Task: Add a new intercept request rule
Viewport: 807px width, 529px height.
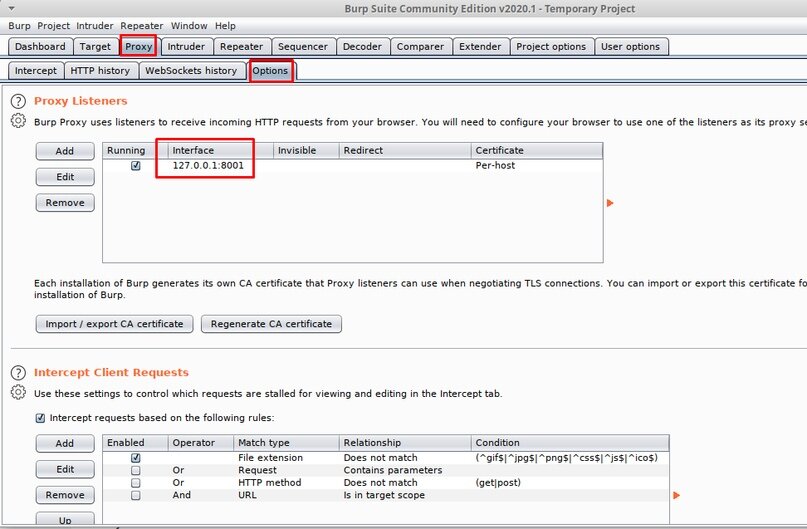Action: click(65, 443)
